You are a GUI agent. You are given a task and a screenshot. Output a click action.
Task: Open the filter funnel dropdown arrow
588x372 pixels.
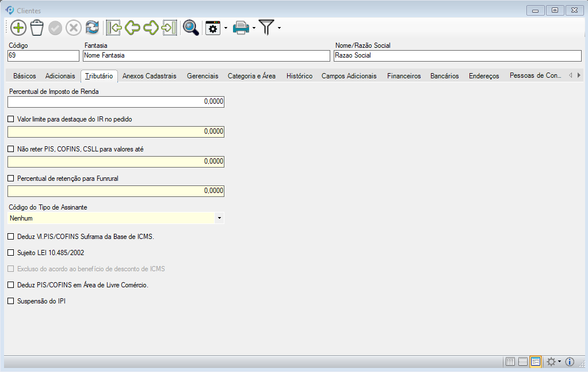click(x=279, y=28)
